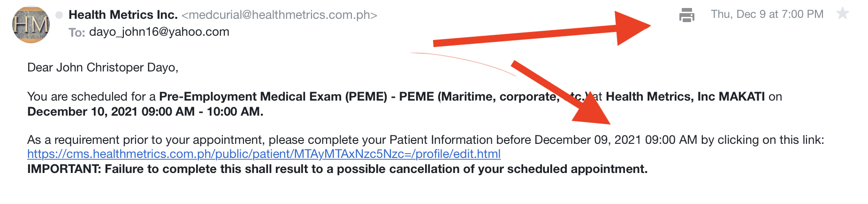Click the upper red arrow pointing at printer
This screenshot has width=868, height=204.
(542, 30)
